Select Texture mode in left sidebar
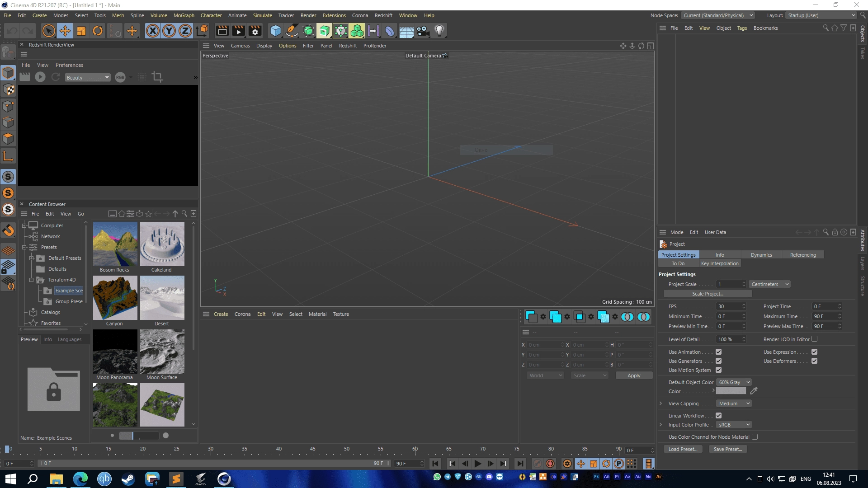The height and width of the screenshot is (488, 868). pos(8,89)
